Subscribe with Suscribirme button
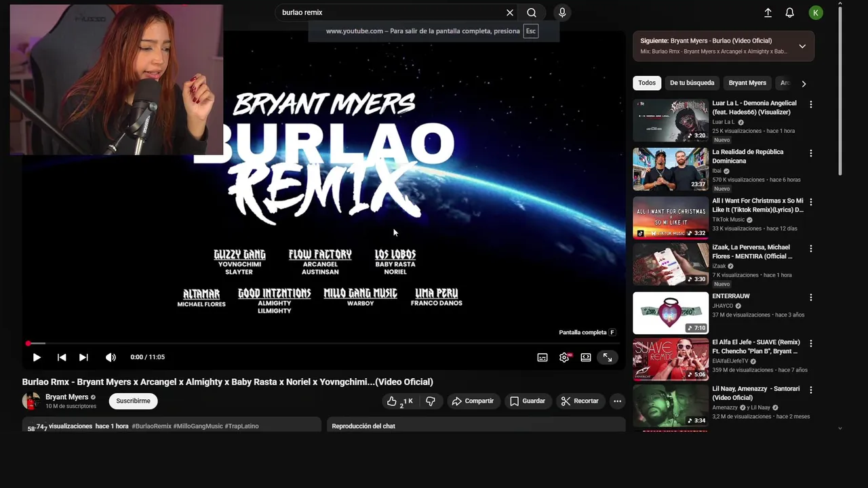868x488 pixels. tap(133, 401)
